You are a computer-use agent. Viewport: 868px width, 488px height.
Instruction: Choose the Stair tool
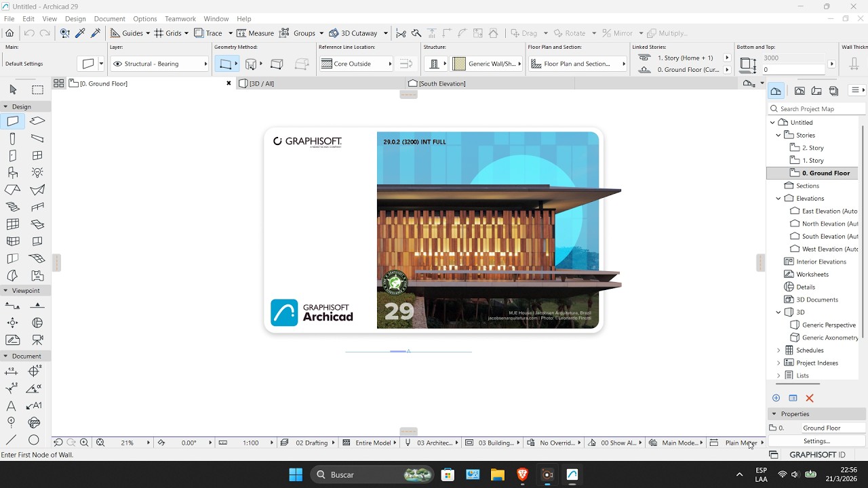tap(12, 207)
